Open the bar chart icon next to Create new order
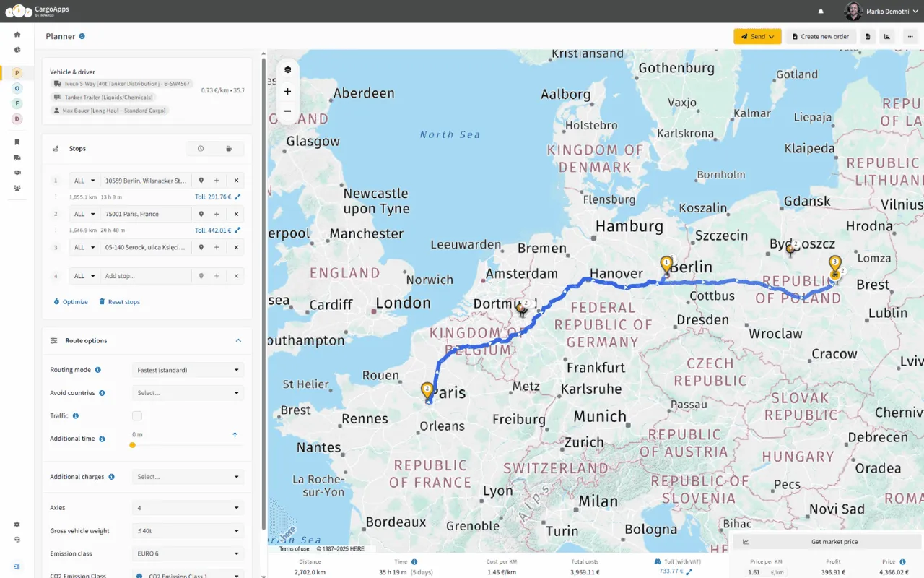Screen dimensions: 924x578 pyautogui.click(x=889, y=36)
